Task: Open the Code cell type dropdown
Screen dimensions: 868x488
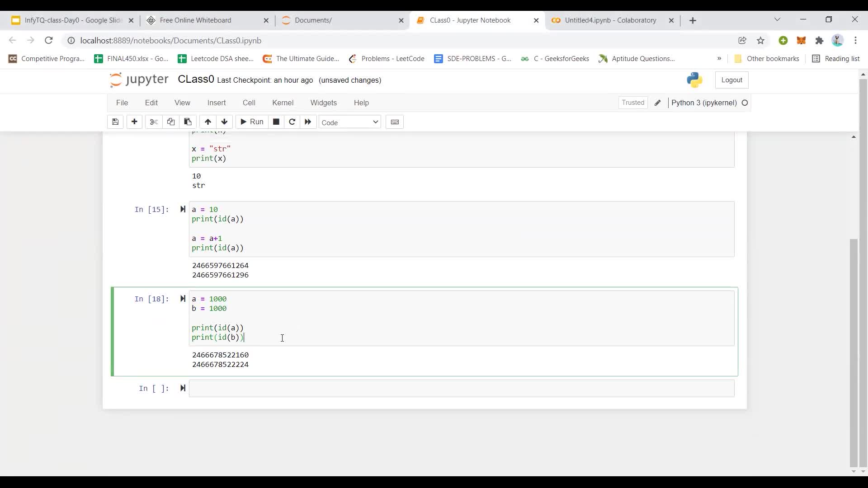Action: pos(349,122)
